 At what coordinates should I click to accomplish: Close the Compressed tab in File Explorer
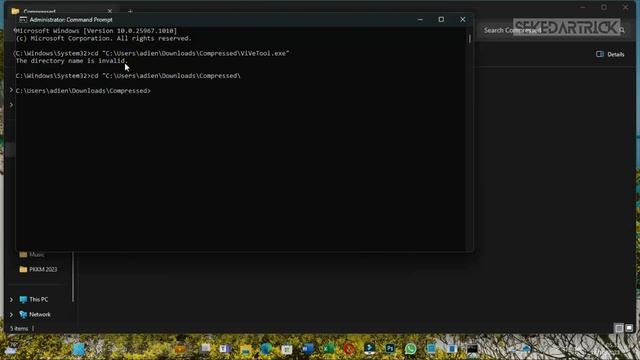(110, 11)
